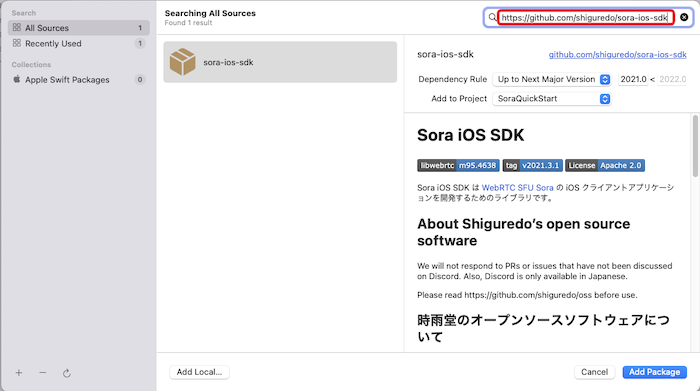Screen dimensions: 700x391
Task: Click the Sora iOS SDK heading
Action: click(471, 135)
